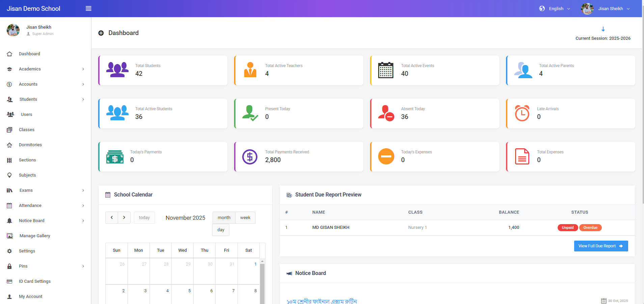The width and height of the screenshot is (644, 304).
Task: Toggle the sidebar hamburger menu
Action: coord(88,8)
